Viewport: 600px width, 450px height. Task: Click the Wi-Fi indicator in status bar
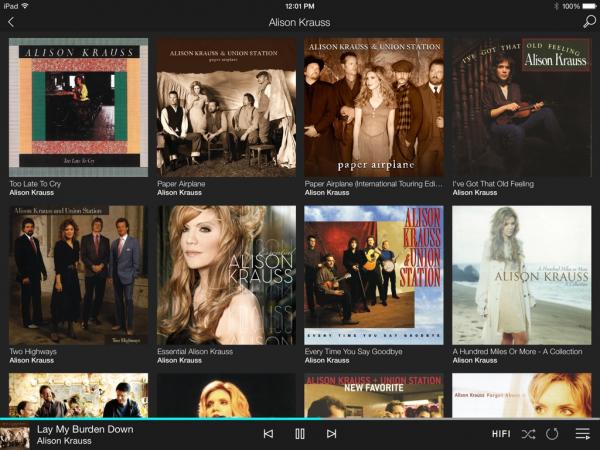click(25, 6)
